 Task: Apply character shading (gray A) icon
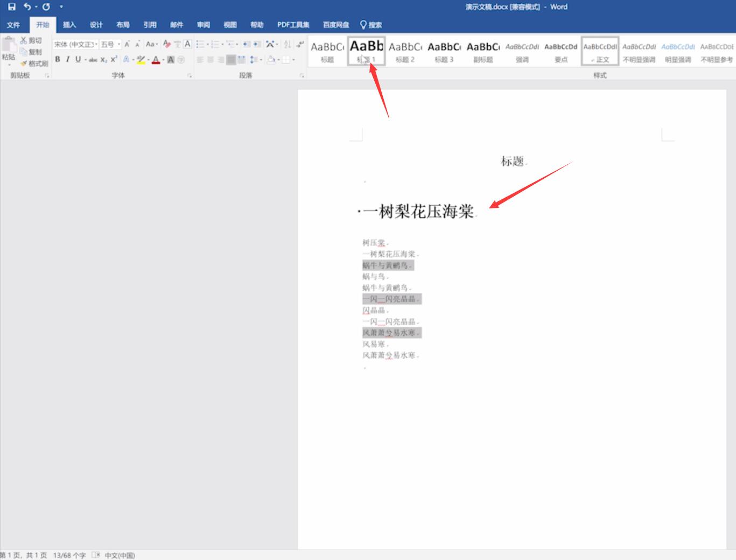171,60
